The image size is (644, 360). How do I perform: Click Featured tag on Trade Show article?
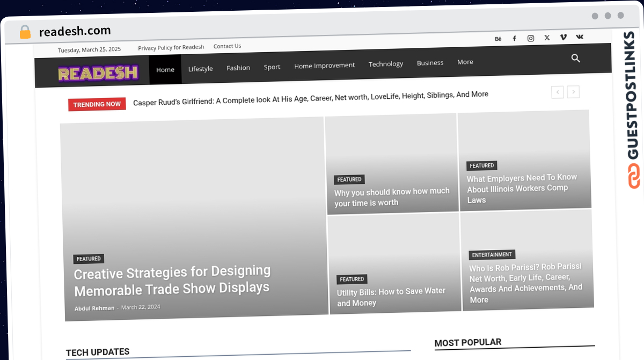click(x=89, y=259)
